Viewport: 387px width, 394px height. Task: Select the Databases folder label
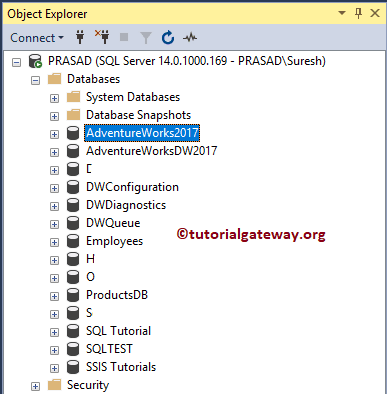tap(94, 79)
